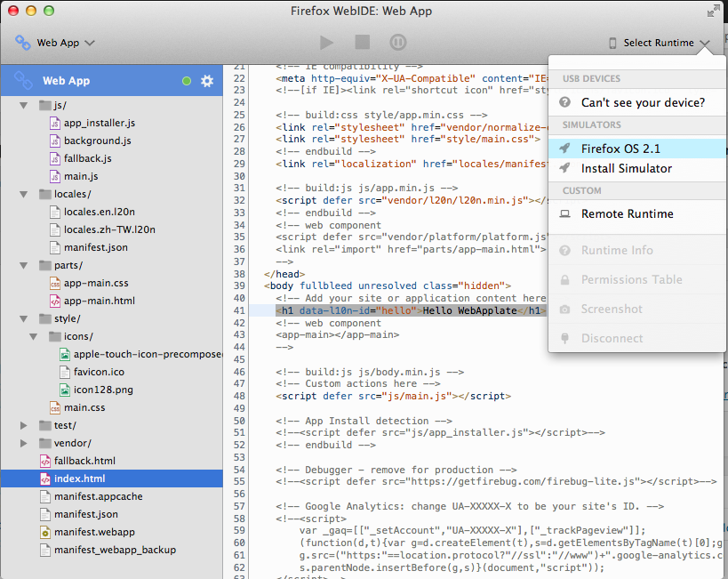Click the HTML file icon of app-main.html
This screenshot has height=579, width=728.
click(55, 302)
